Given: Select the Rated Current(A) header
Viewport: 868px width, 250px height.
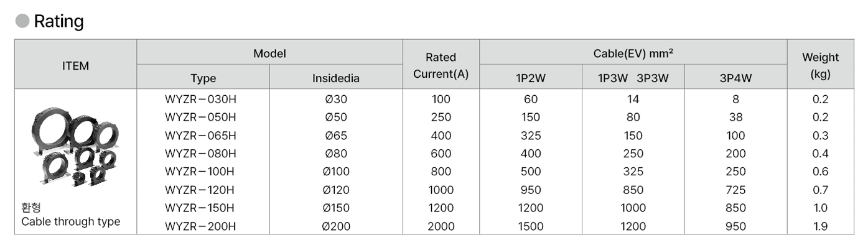Looking at the screenshot, I should point(441,65).
